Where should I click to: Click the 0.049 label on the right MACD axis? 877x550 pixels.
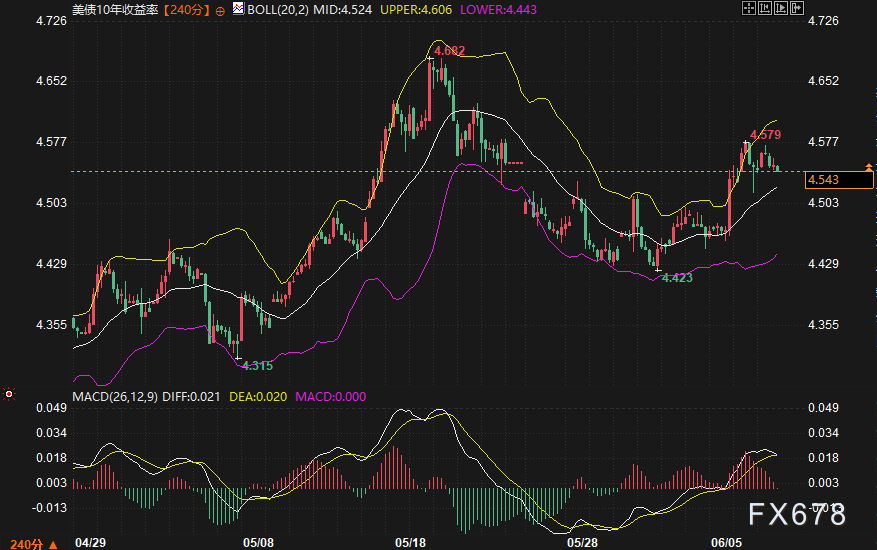tap(823, 408)
